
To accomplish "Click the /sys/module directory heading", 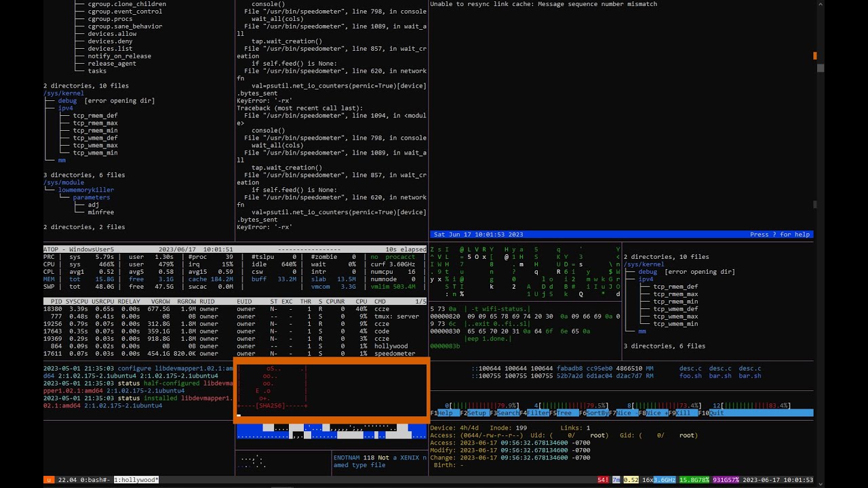I will [64, 182].
